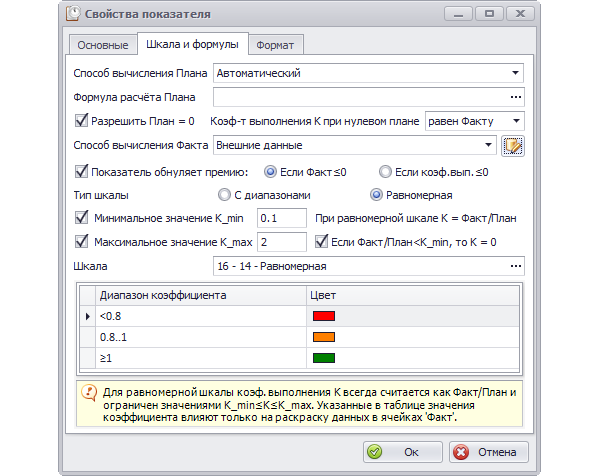
Task: Click the red color swatch for <0.8
Action: tap(324, 316)
